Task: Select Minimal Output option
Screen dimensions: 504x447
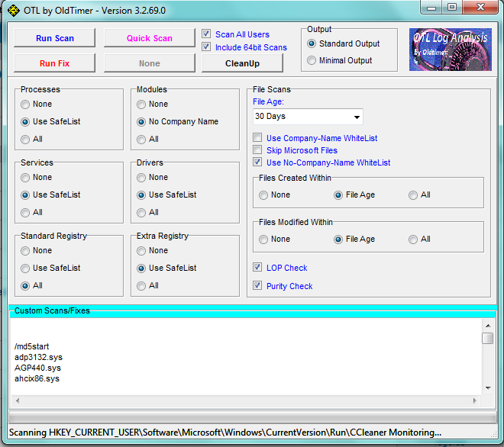Action: pyautogui.click(x=312, y=60)
